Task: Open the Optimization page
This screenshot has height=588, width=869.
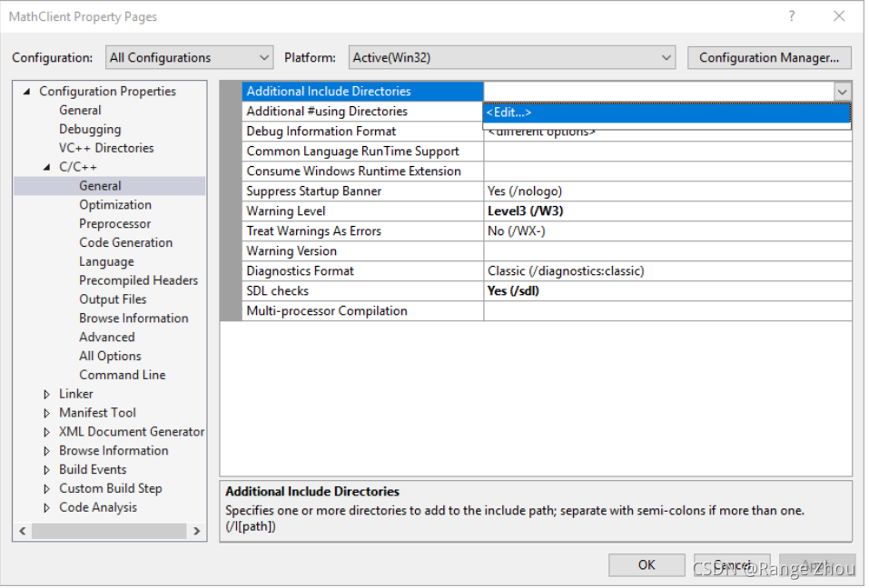Action: pyautogui.click(x=114, y=205)
